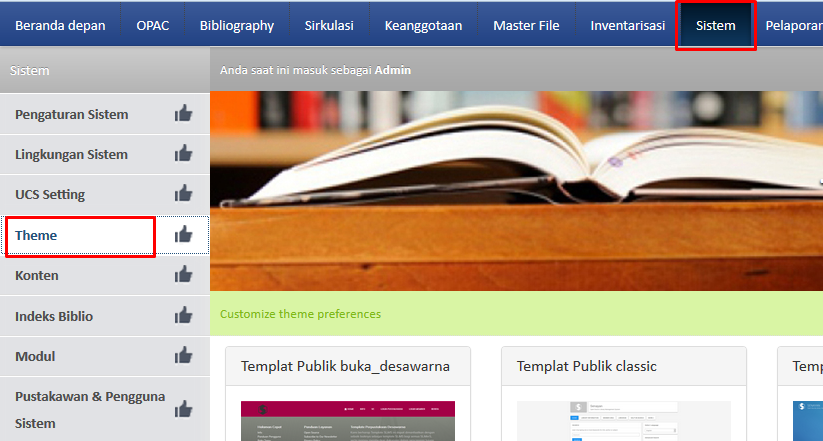Viewport: 823px width, 441px height.
Task: Select the Sistem menu tab
Action: point(716,25)
